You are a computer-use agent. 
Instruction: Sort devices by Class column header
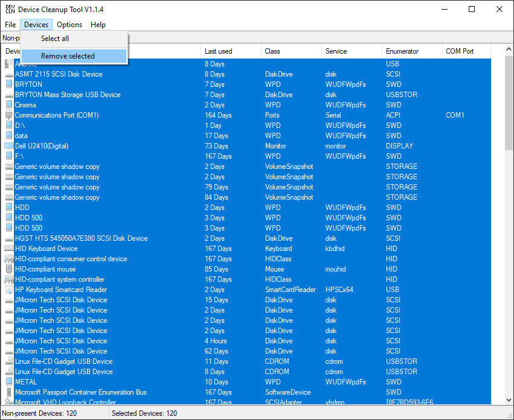pos(291,51)
